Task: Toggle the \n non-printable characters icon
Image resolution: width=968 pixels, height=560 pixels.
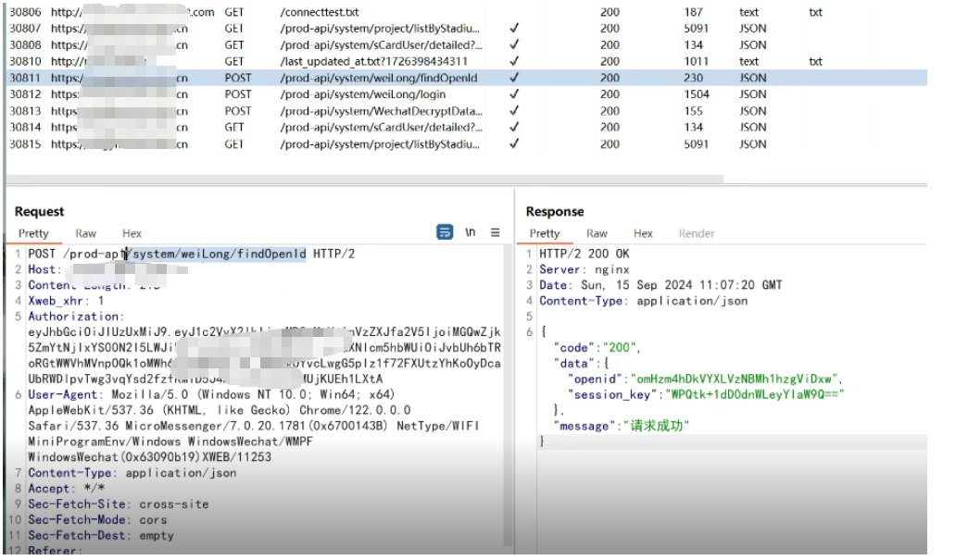Action: point(471,232)
